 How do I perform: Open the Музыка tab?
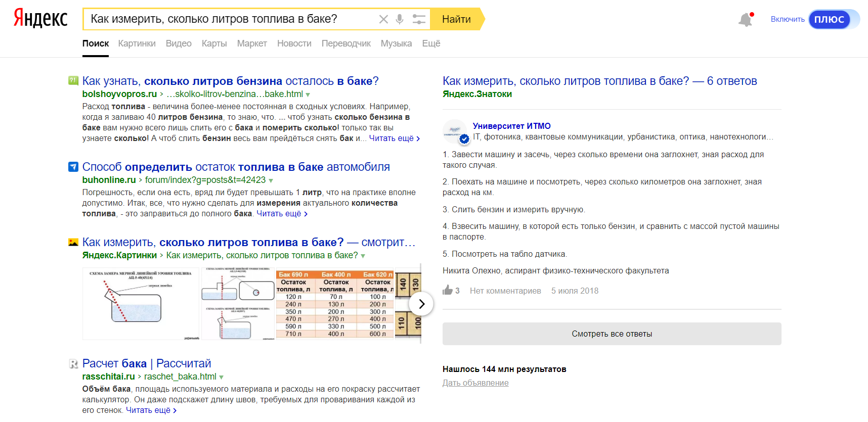pyautogui.click(x=396, y=43)
